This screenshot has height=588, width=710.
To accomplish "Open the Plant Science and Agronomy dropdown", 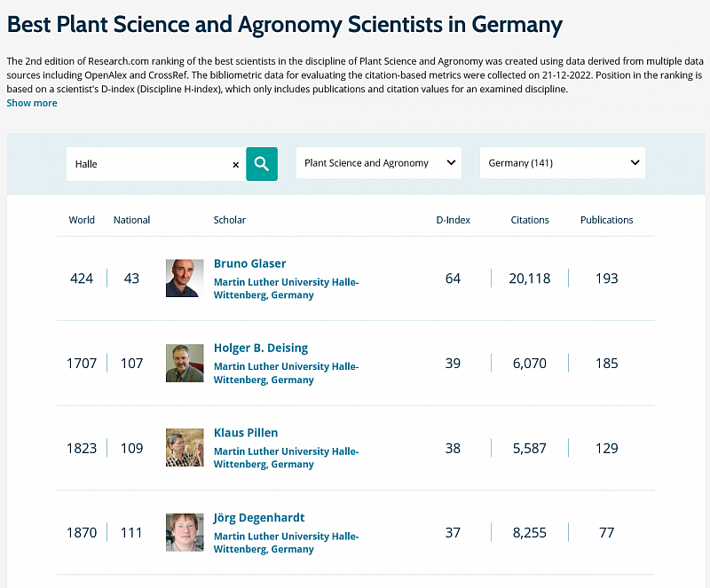I will tap(379, 162).
